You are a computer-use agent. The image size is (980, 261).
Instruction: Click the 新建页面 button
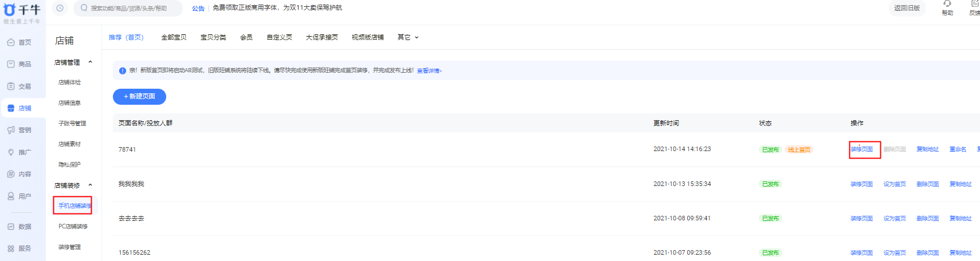[x=139, y=97]
